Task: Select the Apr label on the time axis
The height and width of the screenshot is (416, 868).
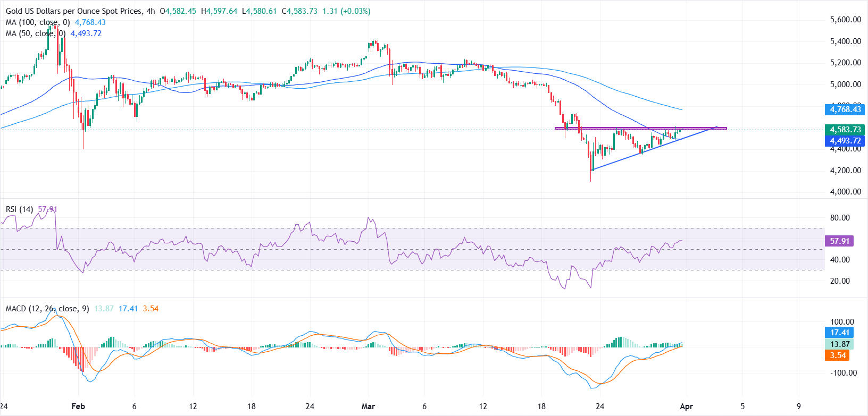Action: click(687, 406)
